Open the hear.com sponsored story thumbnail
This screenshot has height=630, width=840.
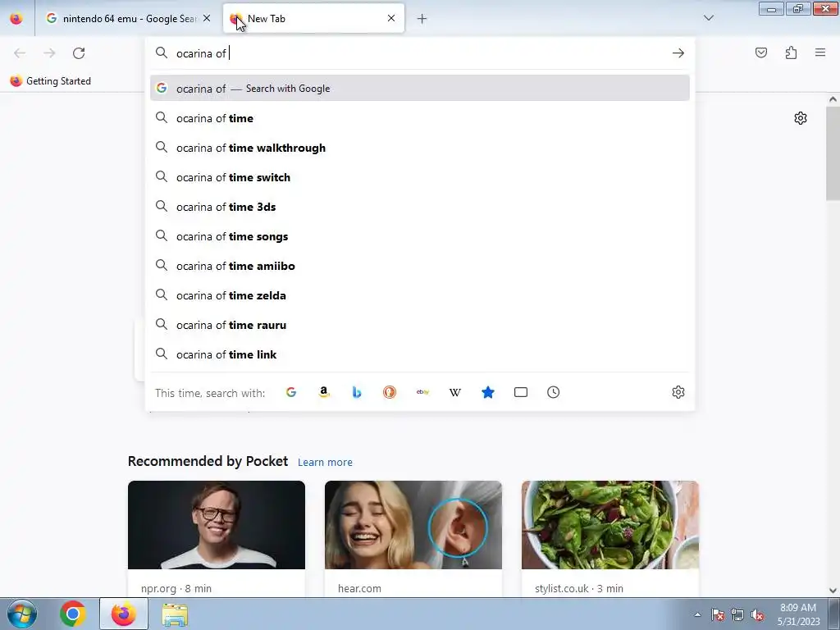[x=413, y=525]
